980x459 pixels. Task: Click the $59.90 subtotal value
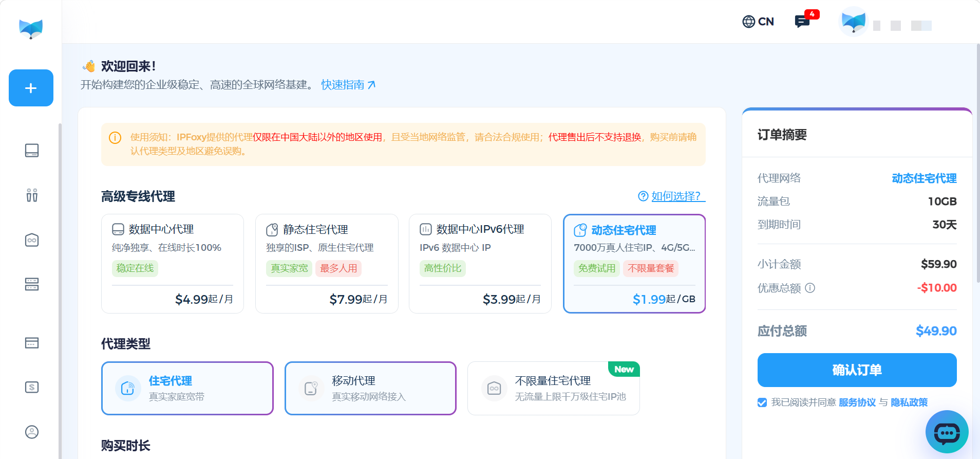[938, 264]
